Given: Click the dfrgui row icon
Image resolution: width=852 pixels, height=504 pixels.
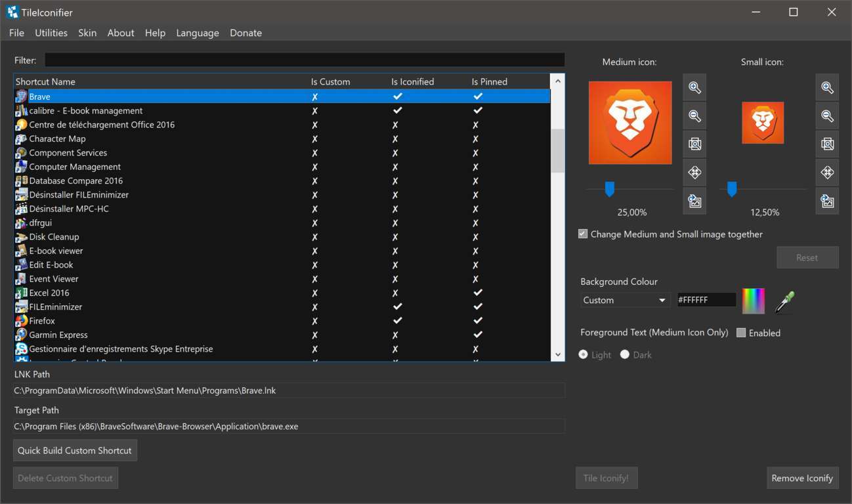Looking at the screenshot, I should click(21, 222).
